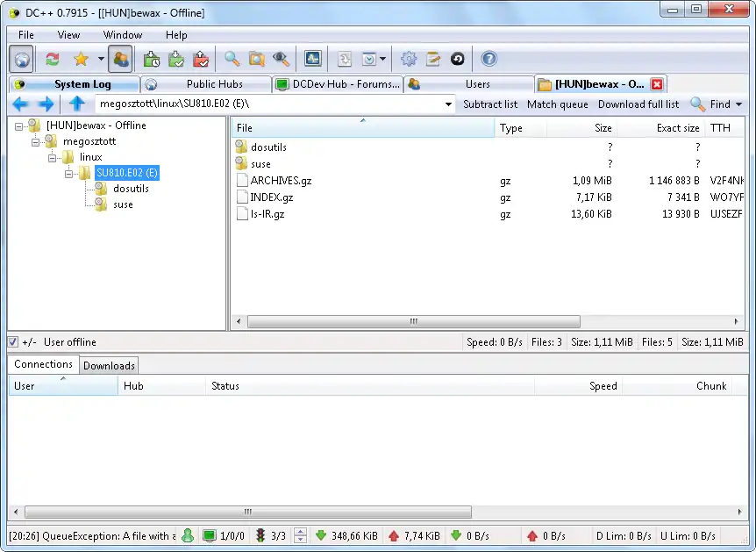Sort by the File column header
The width and height of the screenshot is (756, 552).
[x=364, y=128]
